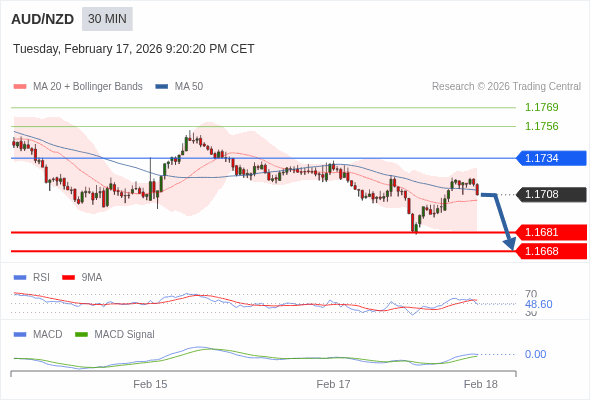
Task: Click the blue 1.1734 pivot price tag
Action: pos(551,158)
